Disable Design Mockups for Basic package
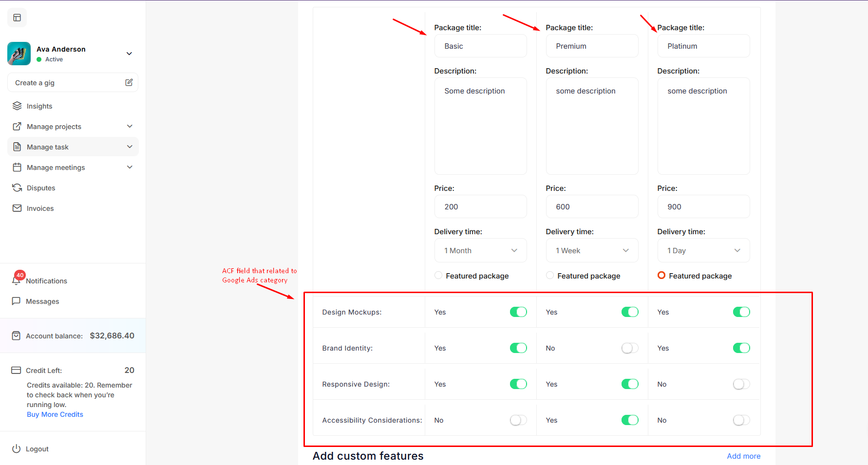This screenshot has height=465, width=868. pyautogui.click(x=518, y=312)
